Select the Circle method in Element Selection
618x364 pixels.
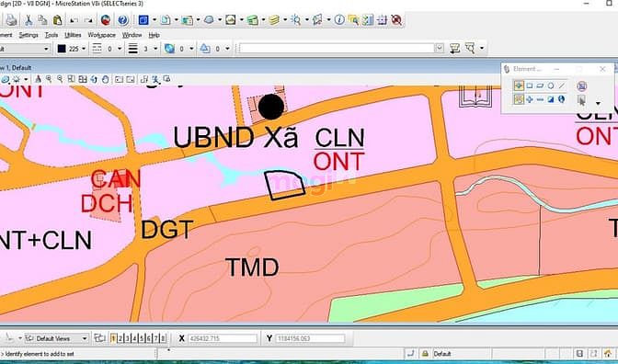tap(551, 85)
